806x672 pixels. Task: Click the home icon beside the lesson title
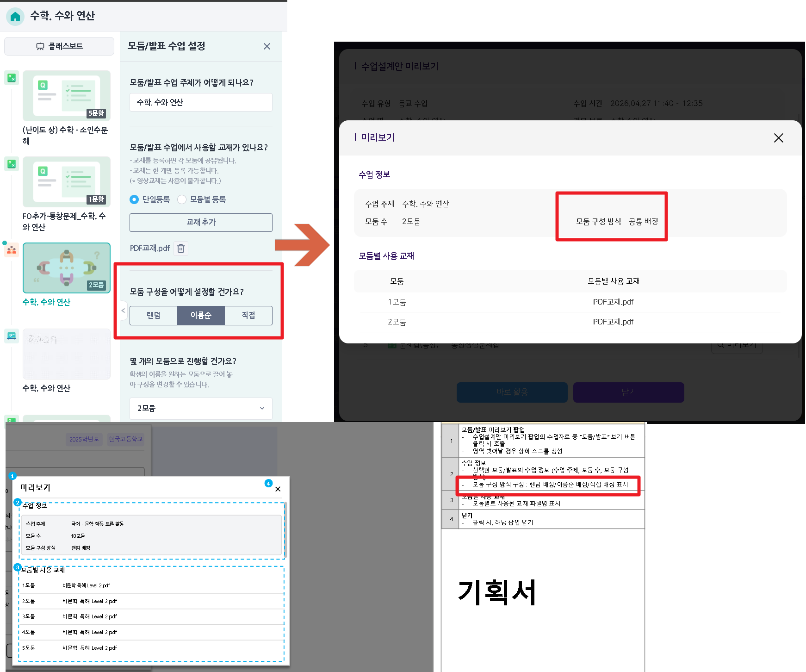[x=15, y=17]
